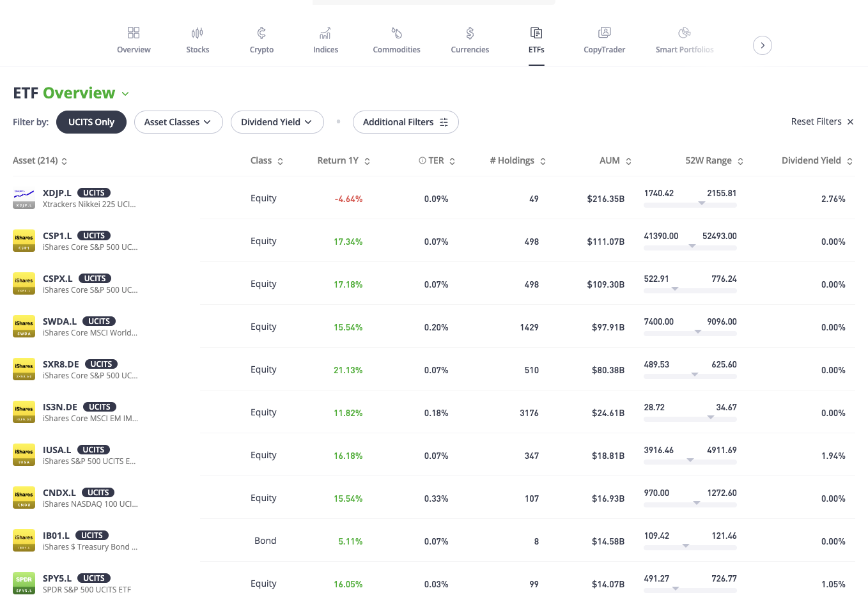The height and width of the screenshot is (595, 868).
Task: Expand the ETF Overview dropdown chevron
Action: (x=125, y=94)
